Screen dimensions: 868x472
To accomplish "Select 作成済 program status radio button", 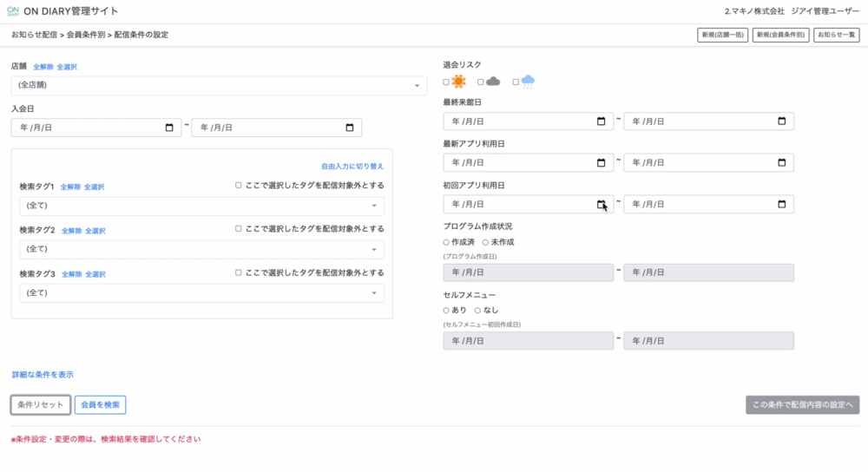I will coord(446,242).
